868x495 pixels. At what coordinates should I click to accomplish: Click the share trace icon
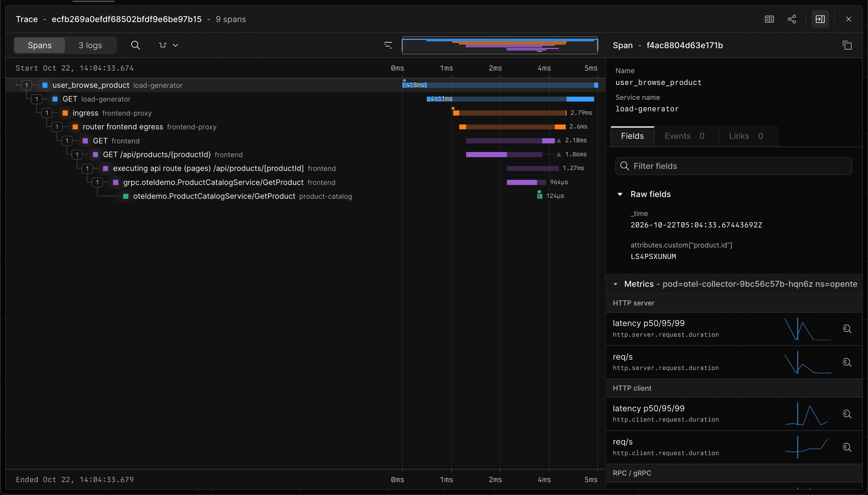[792, 19]
